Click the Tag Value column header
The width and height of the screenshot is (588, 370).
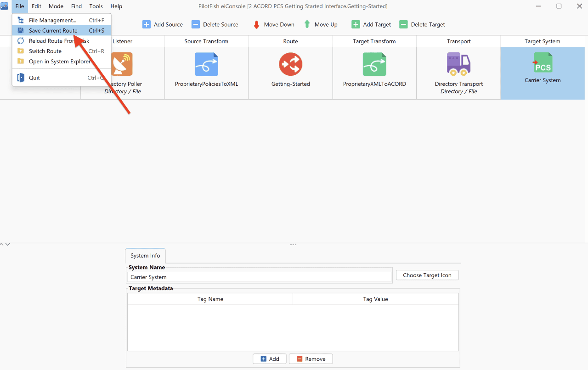click(x=376, y=299)
